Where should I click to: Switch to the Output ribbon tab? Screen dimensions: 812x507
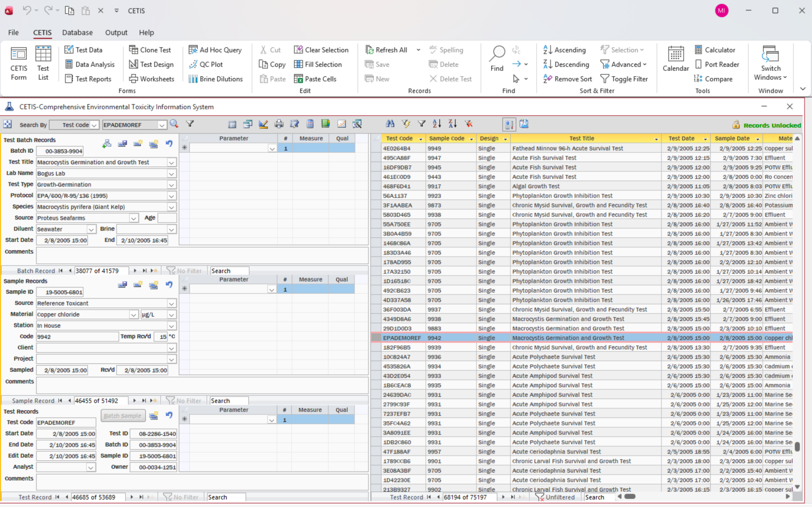pos(116,33)
